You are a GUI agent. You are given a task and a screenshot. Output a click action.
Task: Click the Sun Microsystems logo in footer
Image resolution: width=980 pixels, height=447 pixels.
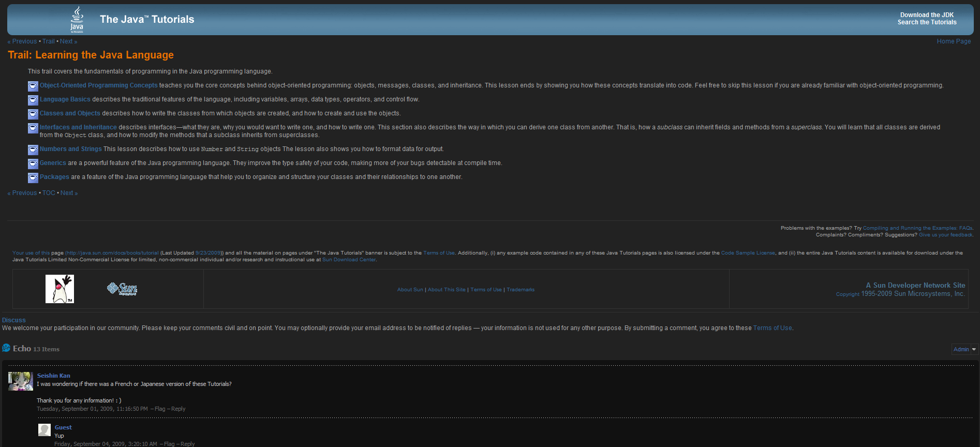pos(122,289)
